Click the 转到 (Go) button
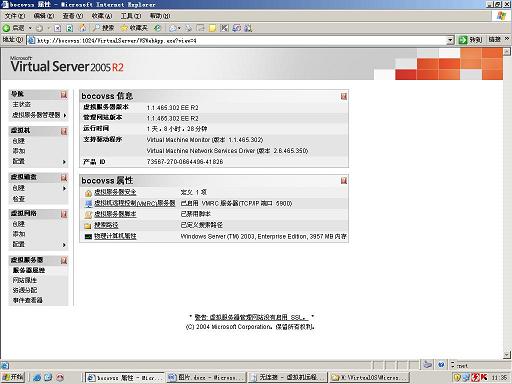The width and height of the screenshot is (512, 384). point(470,40)
